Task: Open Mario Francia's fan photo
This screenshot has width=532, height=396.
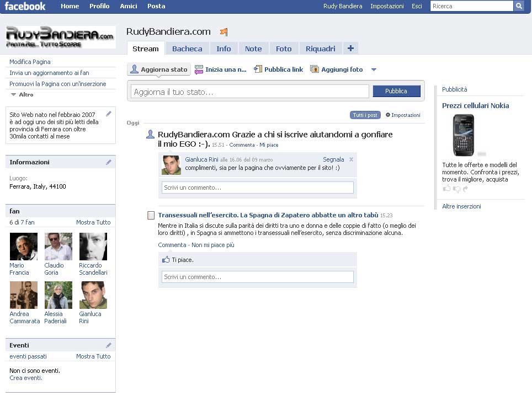Action: coord(23,247)
